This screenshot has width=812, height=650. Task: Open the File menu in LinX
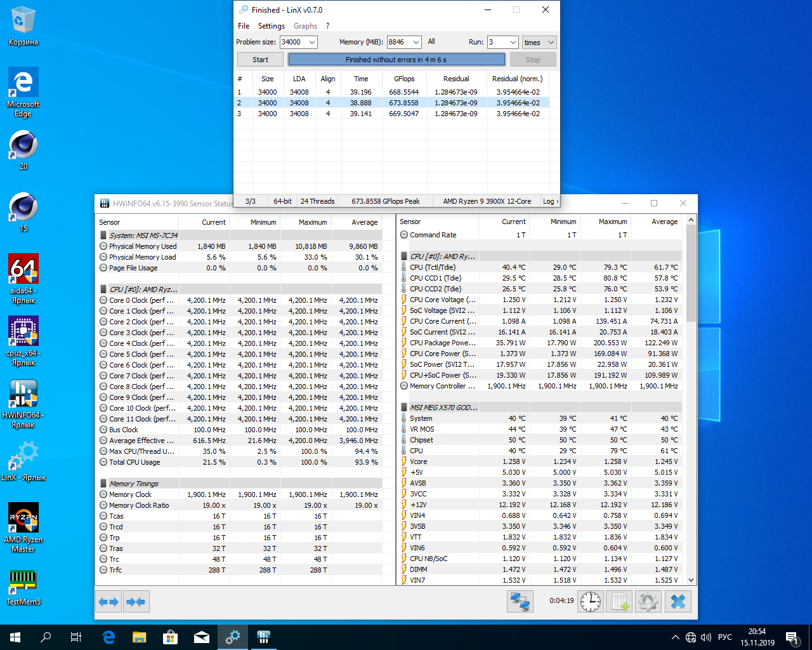coord(244,26)
